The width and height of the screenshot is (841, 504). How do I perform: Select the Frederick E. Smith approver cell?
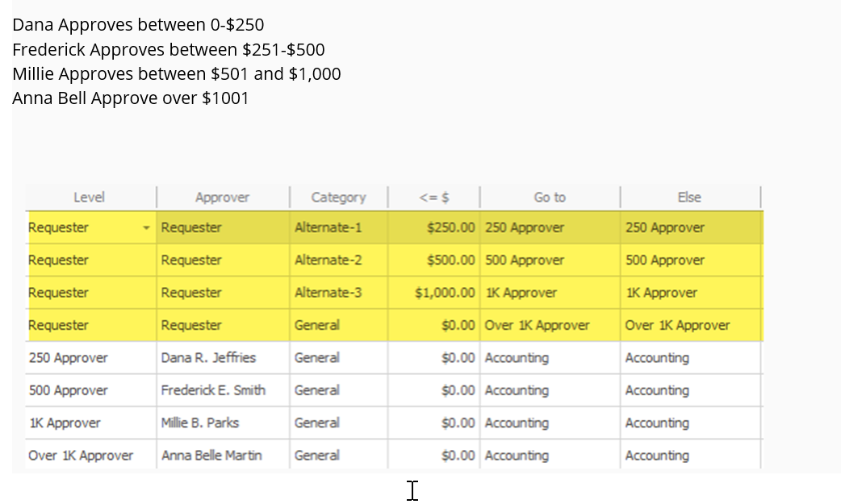213,390
